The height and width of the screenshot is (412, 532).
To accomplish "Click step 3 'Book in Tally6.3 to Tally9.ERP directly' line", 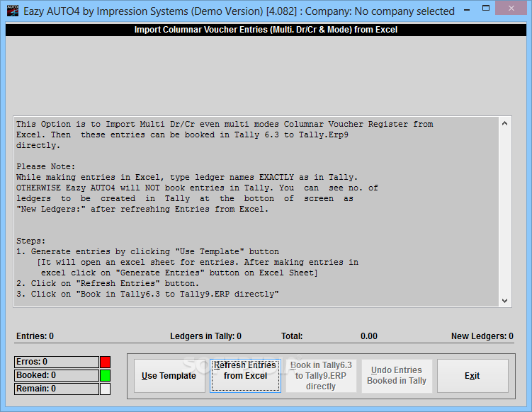I will pyautogui.click(x=147, y=294).
